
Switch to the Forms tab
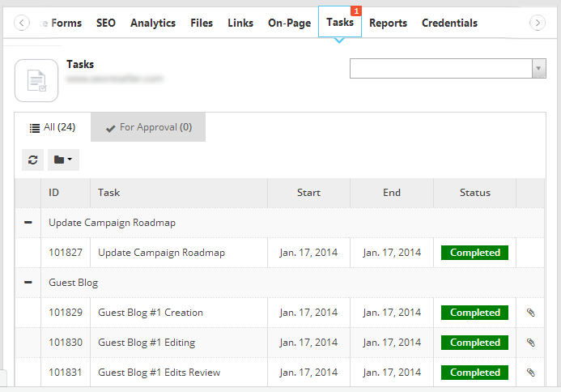coord(66,23)
